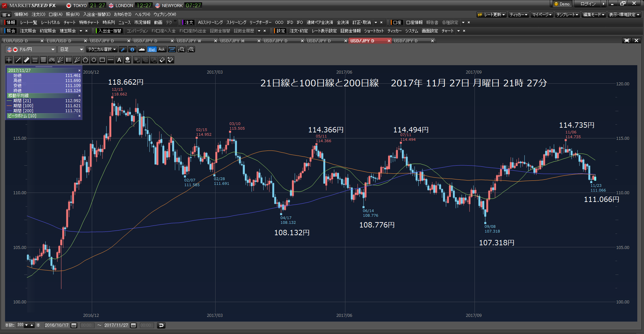Select the horizontal line tool
Image resolution: width=644 pixels, height=334 pixels.
(x=111, y=60)
